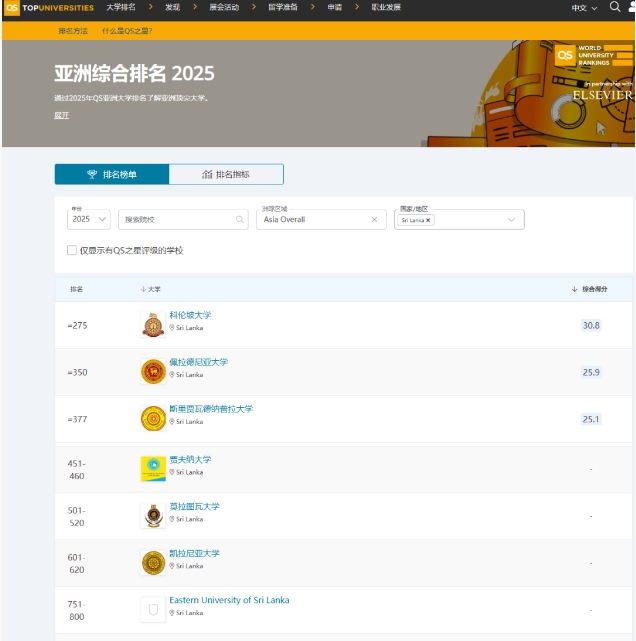The image size is (636, 641).
Task: Open Eastern University of Sri Lanka link
Action: (x=229, y=600)
